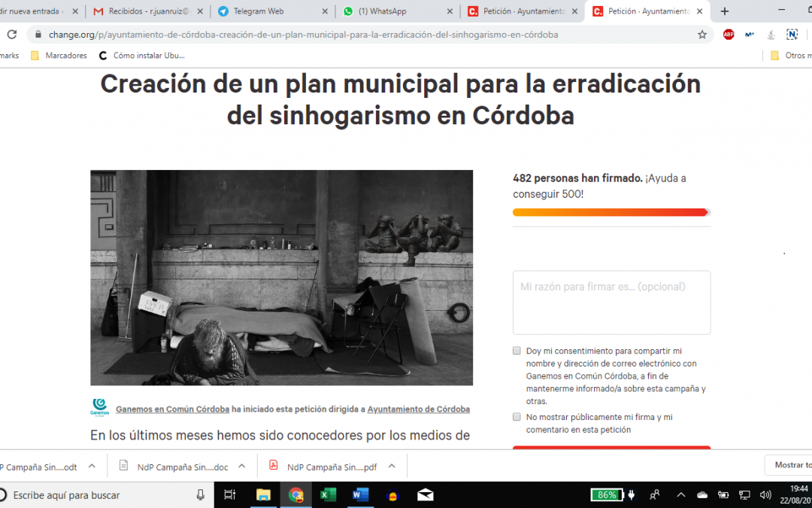
Task: Open the Mail app in taskbar
Action: coord(425,494)
